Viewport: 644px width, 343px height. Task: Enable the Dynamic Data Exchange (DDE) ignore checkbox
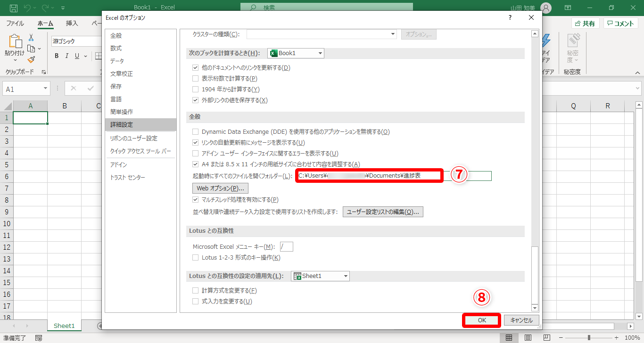196,132
